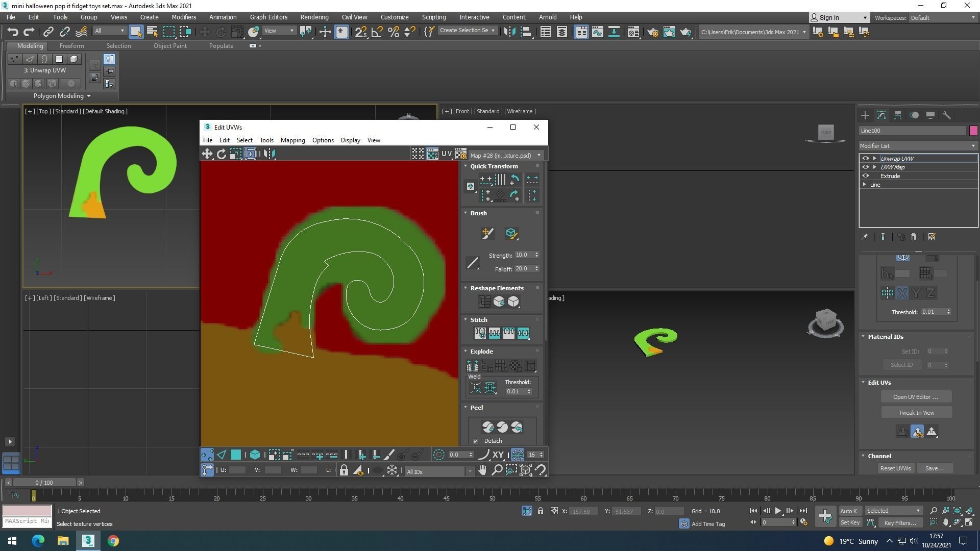The height and width of the screenshot is (551, 980).
Task: Toggle visibility eye of UVW Map modifier
Action: click(866, 167)
